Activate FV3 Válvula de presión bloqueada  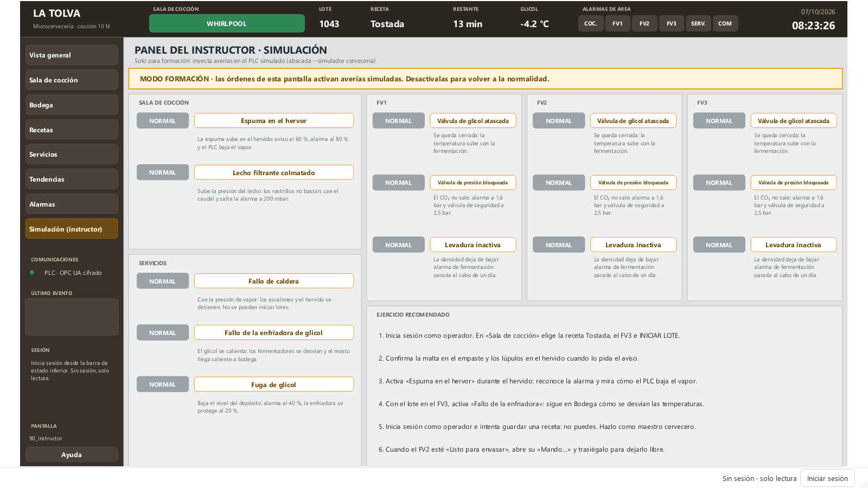794,183
